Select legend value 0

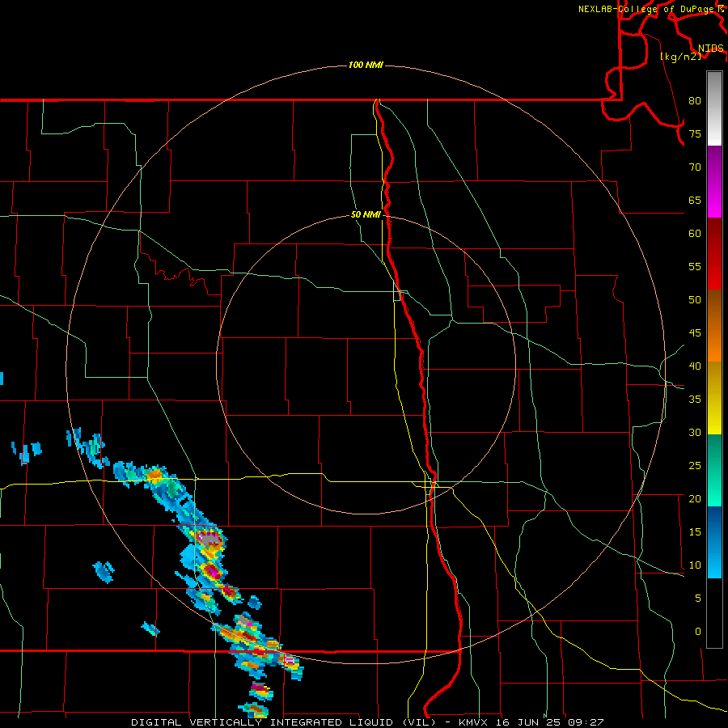pyautogui.click(x=698, y=632)
